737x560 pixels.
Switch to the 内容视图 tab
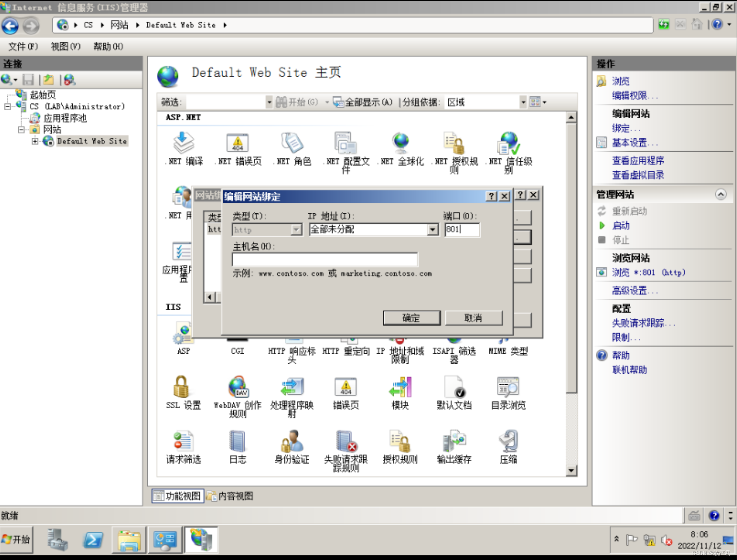point(231,496)
